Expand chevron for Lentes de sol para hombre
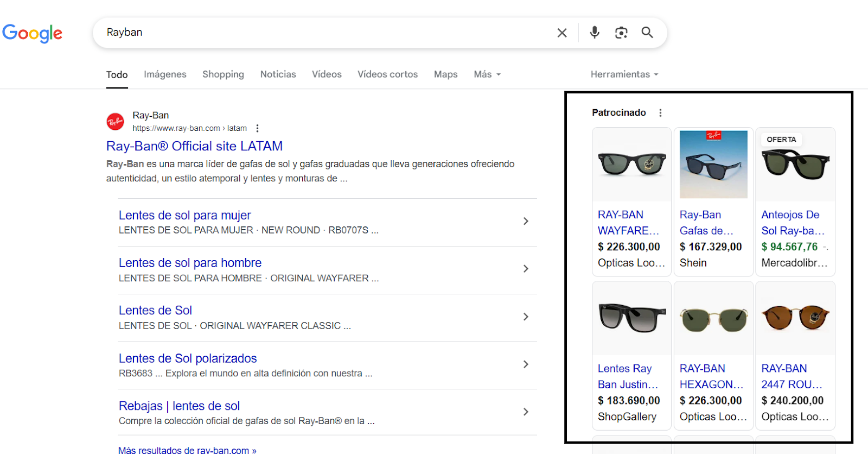 [x=526, y=269]
